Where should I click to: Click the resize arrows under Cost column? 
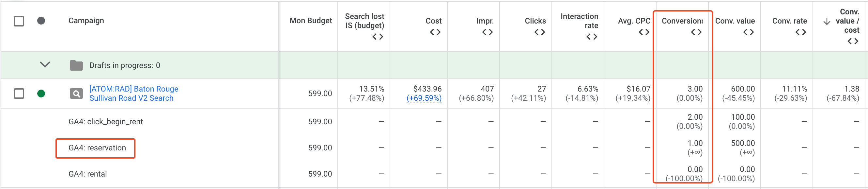point(435,32)
